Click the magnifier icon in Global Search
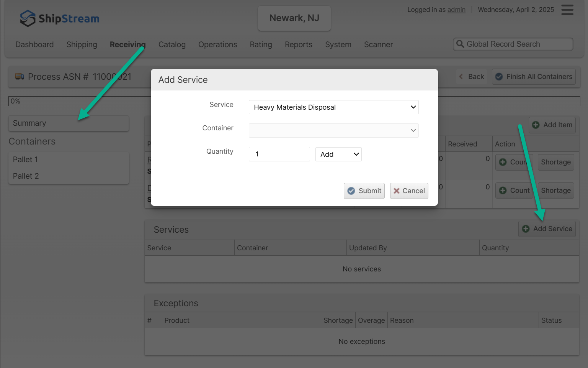The width and height of the screenshot is (588, 368). coord(460,44)
